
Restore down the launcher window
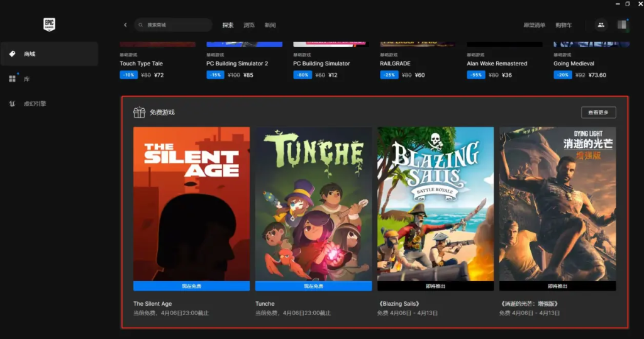point(628,4)
